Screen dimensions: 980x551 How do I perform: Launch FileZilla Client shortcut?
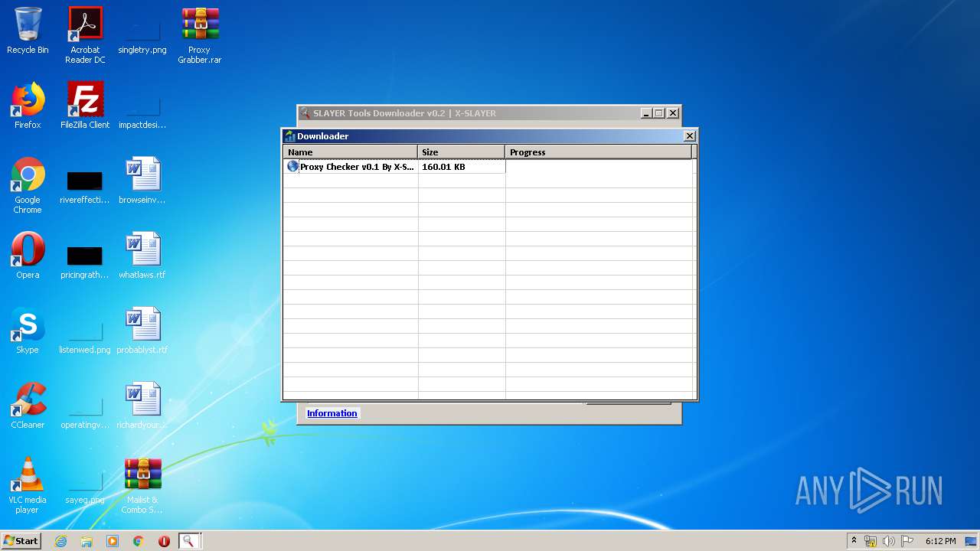[x=85, y=106]
